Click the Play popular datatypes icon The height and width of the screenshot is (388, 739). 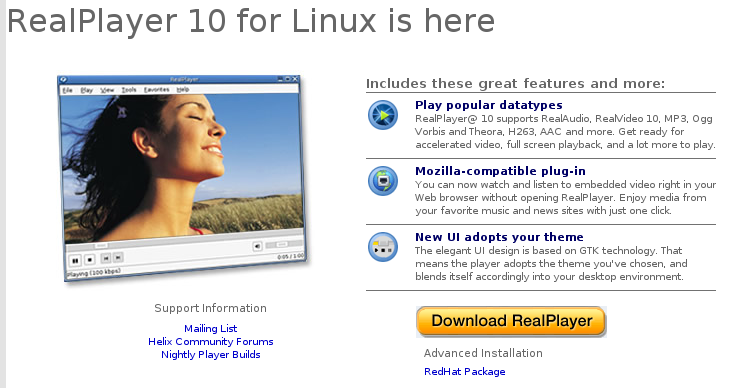383,115
